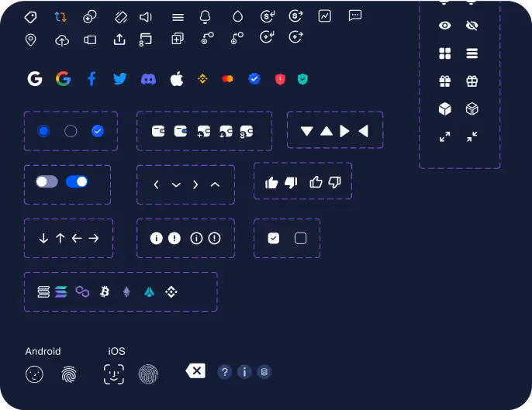Click the right chevron arrow
The image size is (532, 410).
tap(195, 184)
